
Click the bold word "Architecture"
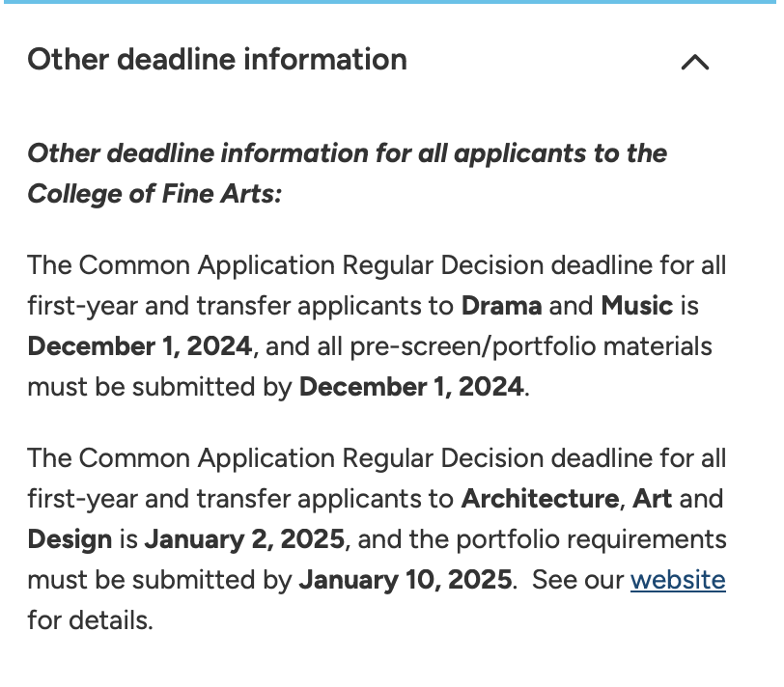(540, 499)
